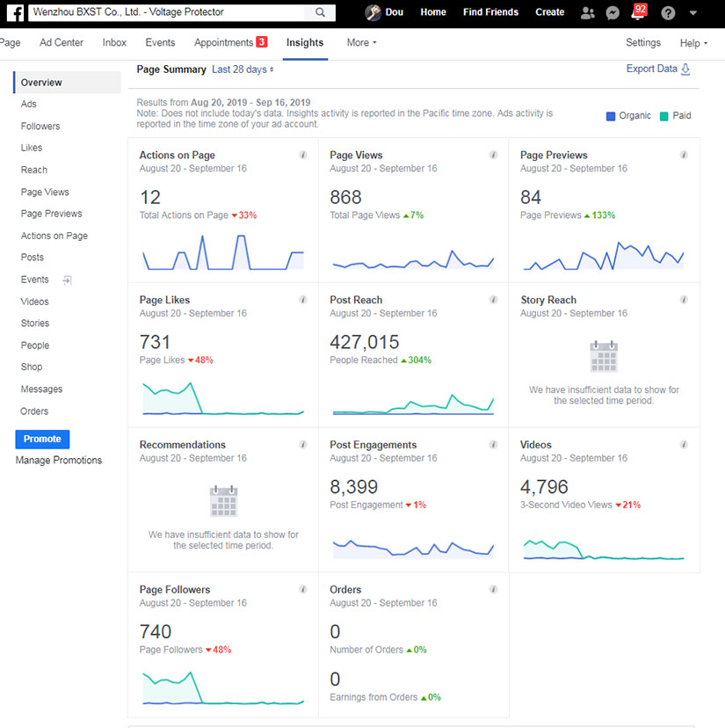725x728 pixels.
Task: Open Likes section in sidebar
Action: [x=32, y=148]
